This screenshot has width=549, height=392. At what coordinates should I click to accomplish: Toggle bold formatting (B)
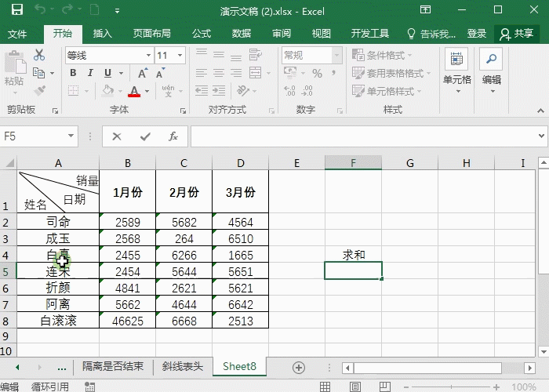click(x=73, y=73)
